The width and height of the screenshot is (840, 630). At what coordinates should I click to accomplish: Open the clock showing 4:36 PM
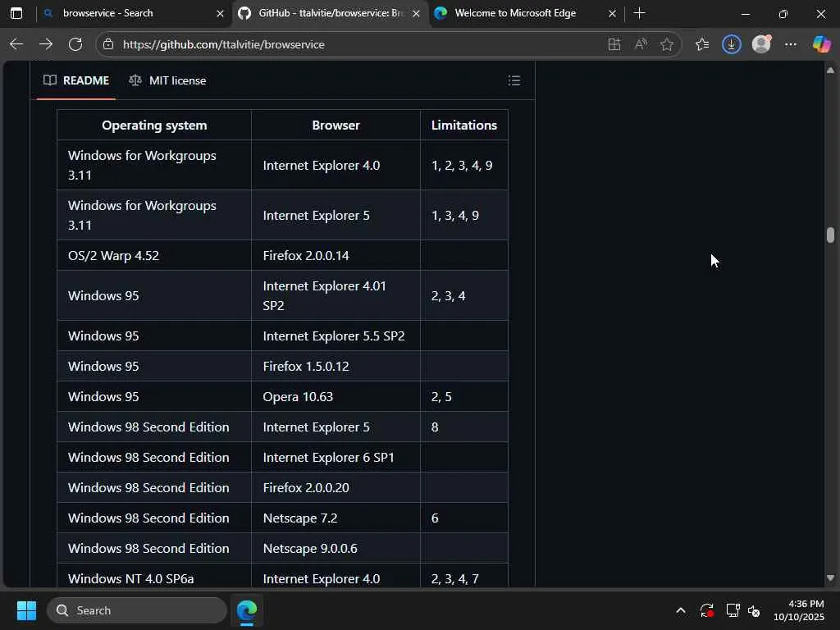coord(798,610)
